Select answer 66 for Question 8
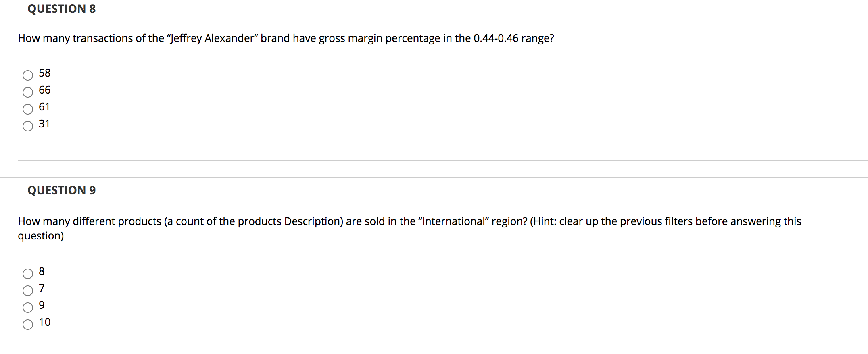Viewport: 868px width, 354px height. (28, 92)
